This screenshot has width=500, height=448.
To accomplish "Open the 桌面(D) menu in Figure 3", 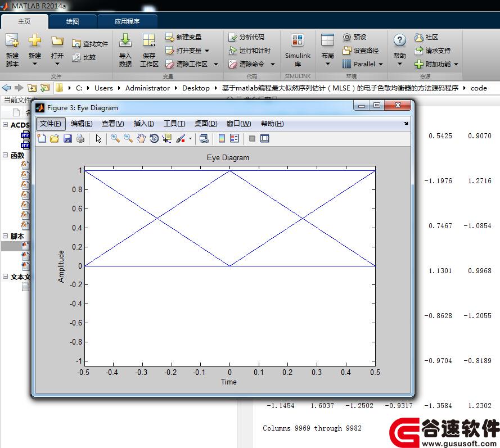I will tap(206, 124).
